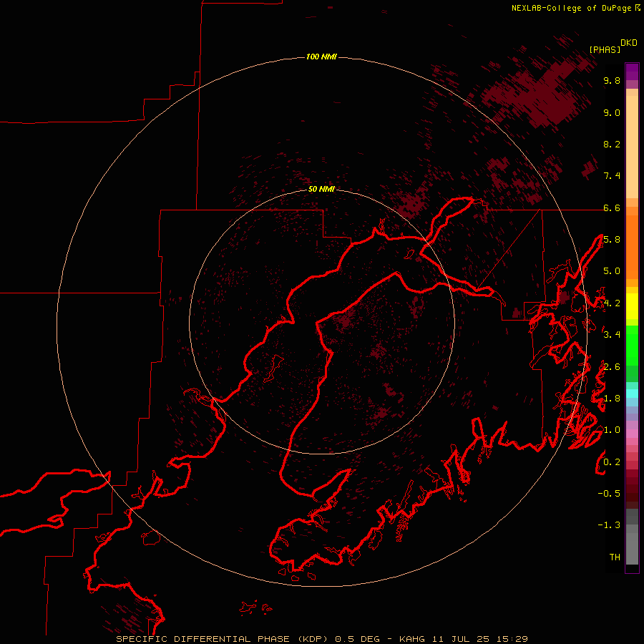Pick the yellow segment of the color bar

[x=632, y=306]
